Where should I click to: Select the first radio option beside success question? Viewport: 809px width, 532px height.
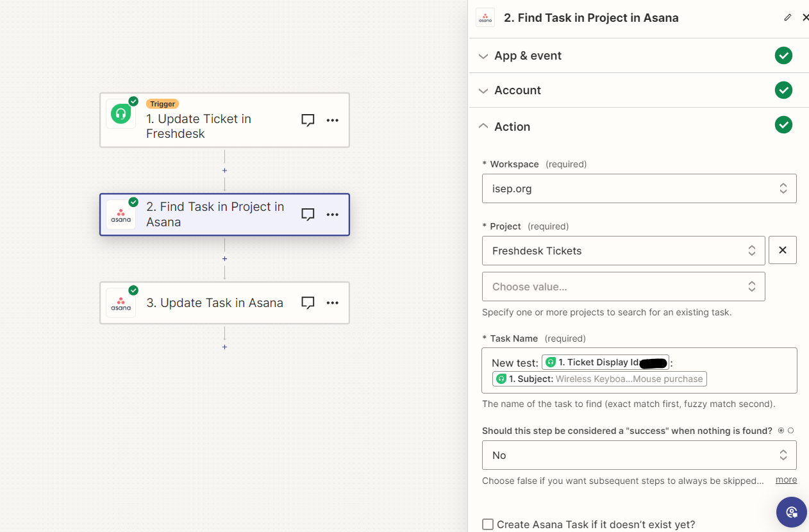pyautogui.click(x=781, y=431)
